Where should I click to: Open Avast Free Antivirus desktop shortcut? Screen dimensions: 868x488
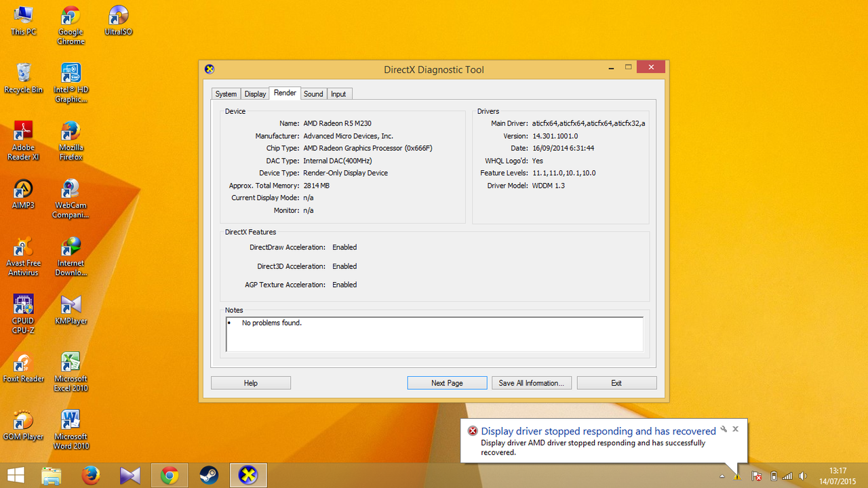coord(23,257)
